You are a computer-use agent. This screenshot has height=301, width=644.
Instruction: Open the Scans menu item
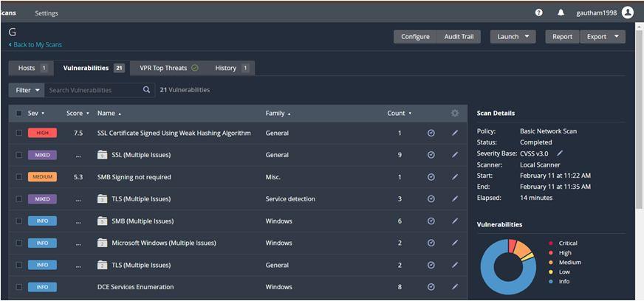[8, 13]
